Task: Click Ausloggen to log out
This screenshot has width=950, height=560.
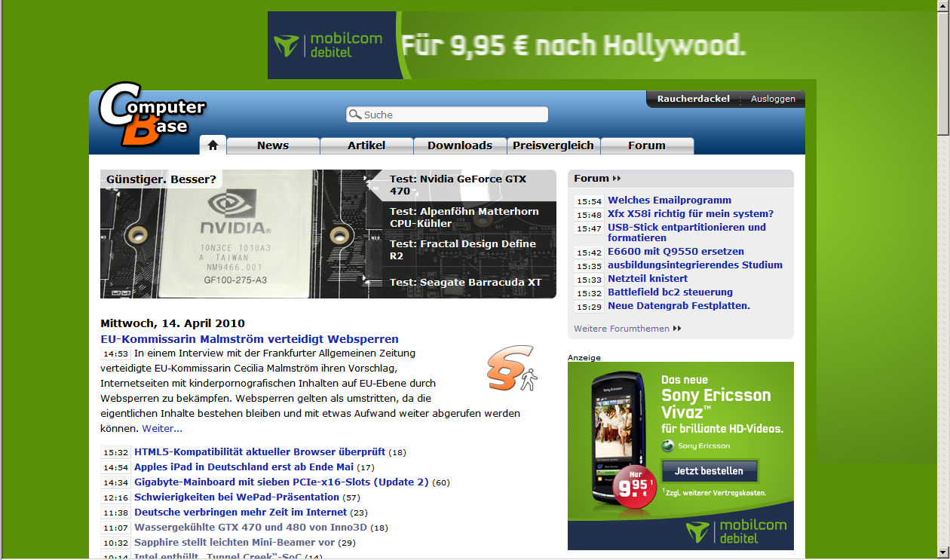Action: tap(773, 99)
